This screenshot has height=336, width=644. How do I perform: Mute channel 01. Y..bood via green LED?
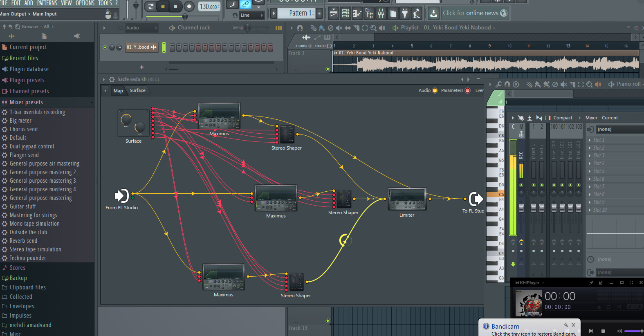105,47
